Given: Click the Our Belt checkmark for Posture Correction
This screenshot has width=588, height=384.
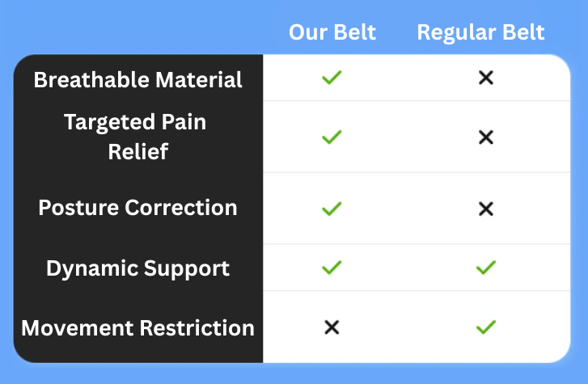Looking at the screenshot, I should [x=332, y=209].
